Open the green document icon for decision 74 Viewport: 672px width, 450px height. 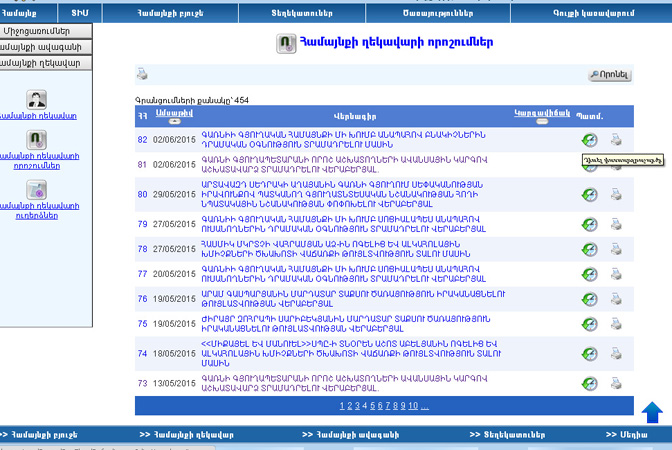tap(590, 354)
